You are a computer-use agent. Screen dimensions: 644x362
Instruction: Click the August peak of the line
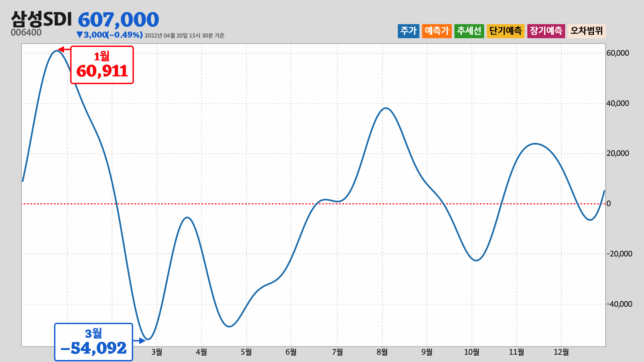386,108
